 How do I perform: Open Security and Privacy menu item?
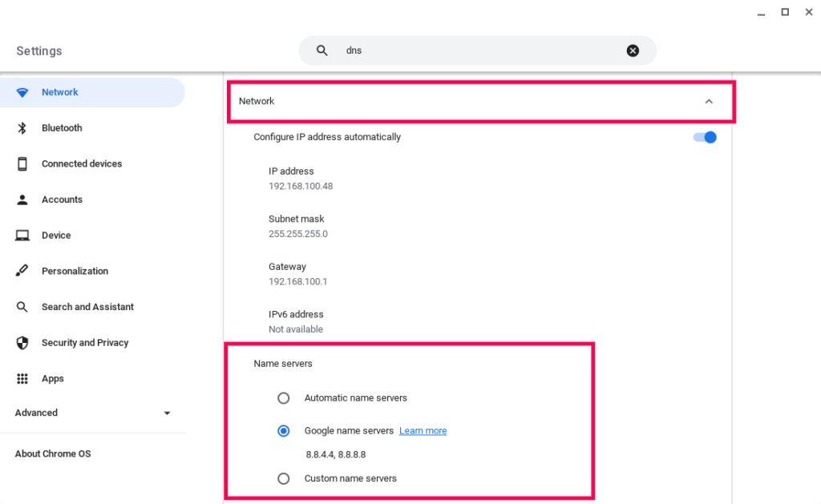(92, 343)
